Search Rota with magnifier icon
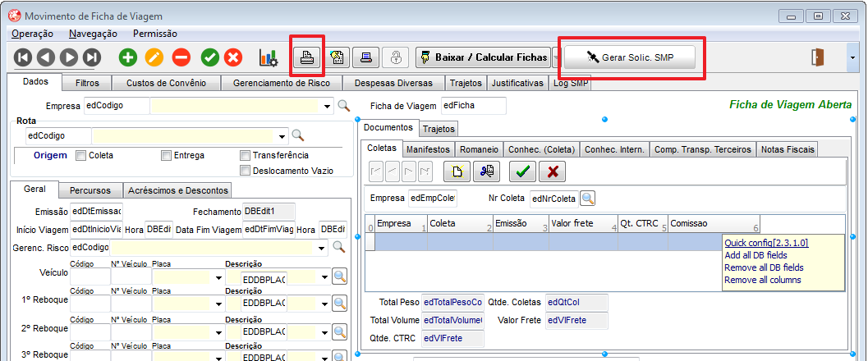 click(x=298, y=135)
